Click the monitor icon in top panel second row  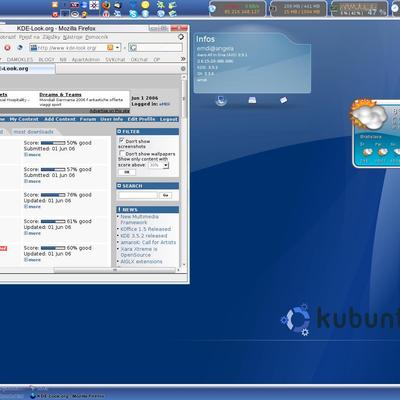[64, 14]
